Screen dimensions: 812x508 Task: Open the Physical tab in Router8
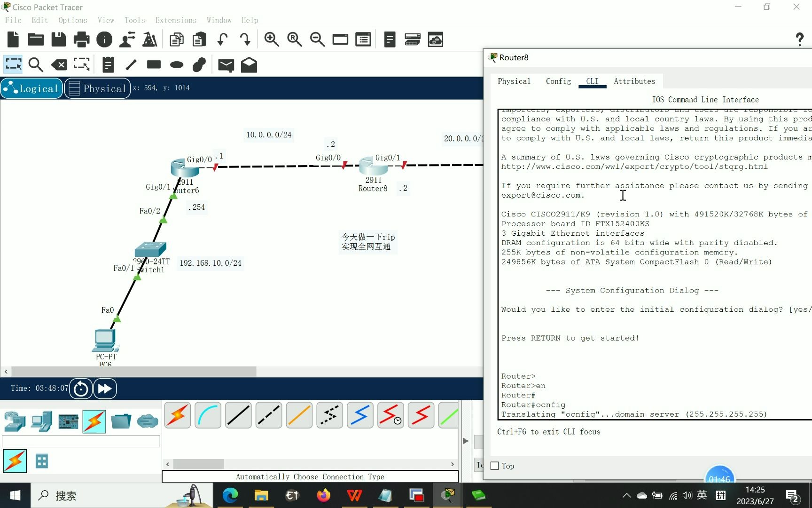coord(514,81)
